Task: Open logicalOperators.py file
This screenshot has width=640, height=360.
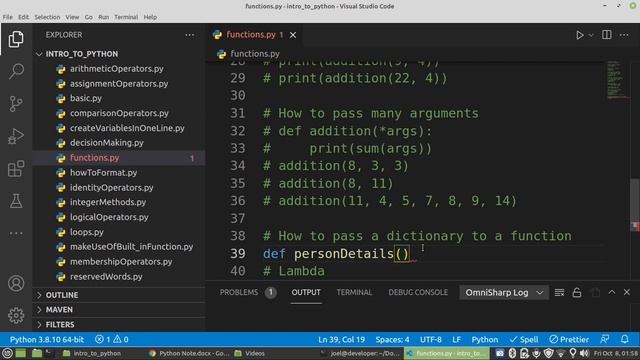Action: 118,217
